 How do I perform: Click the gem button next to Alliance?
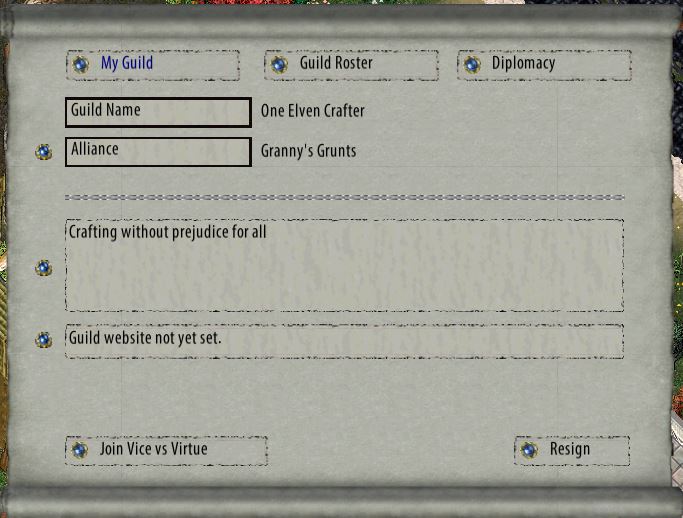44,152
